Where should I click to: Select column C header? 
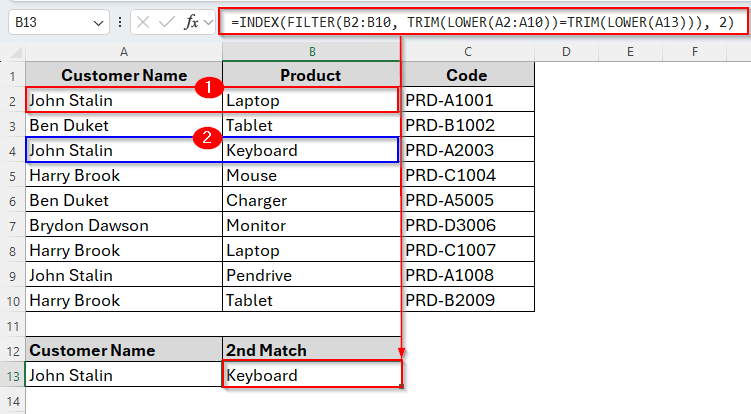point(467,51)
